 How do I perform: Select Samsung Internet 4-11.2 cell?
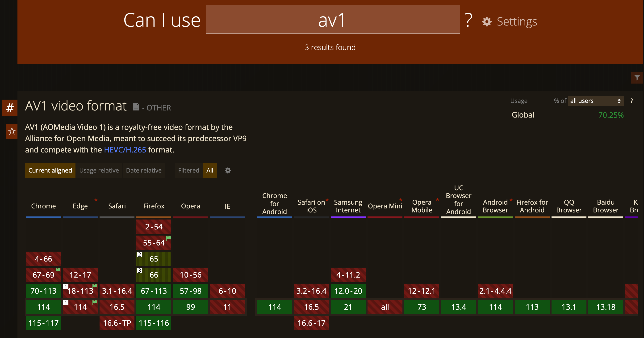click(x=348, y=275)
